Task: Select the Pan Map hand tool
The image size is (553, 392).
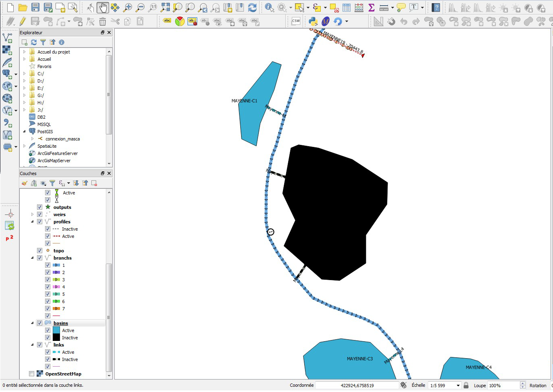Action: 103,7
